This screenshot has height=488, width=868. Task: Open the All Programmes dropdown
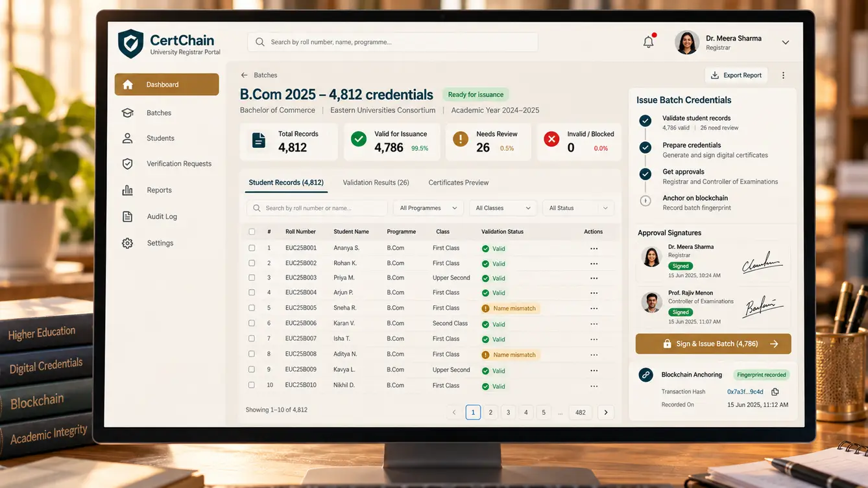428,208
